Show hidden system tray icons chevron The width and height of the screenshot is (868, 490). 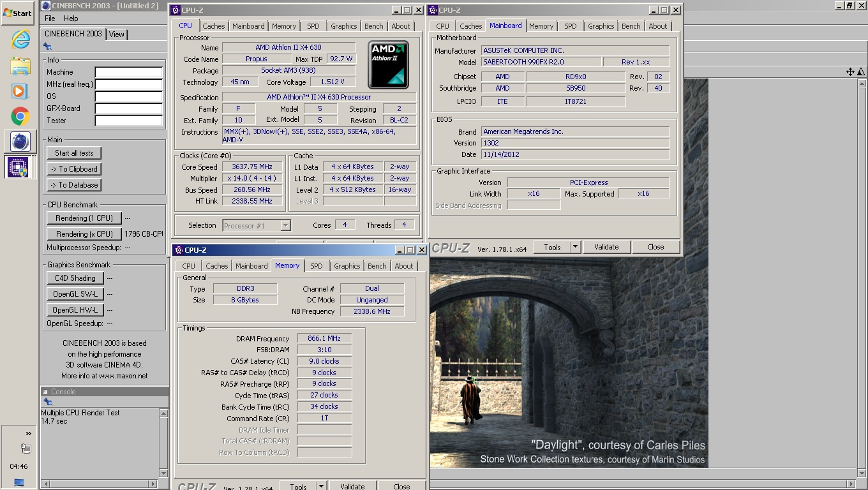click(x=28, y=434)
